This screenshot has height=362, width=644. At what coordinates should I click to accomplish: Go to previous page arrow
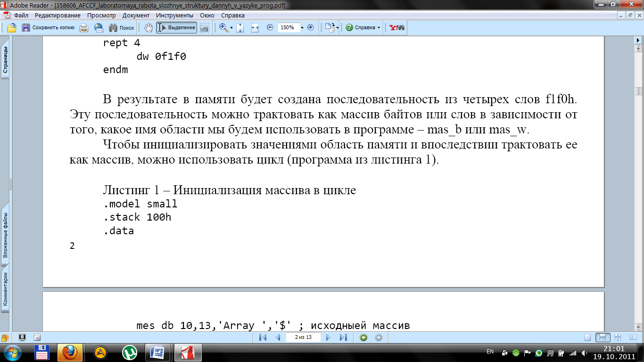pos(278,337)
